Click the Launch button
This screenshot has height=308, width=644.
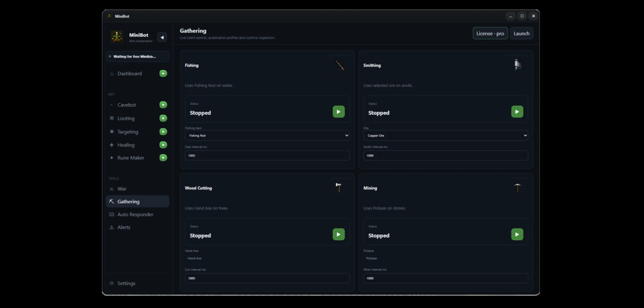pos(521,33)
